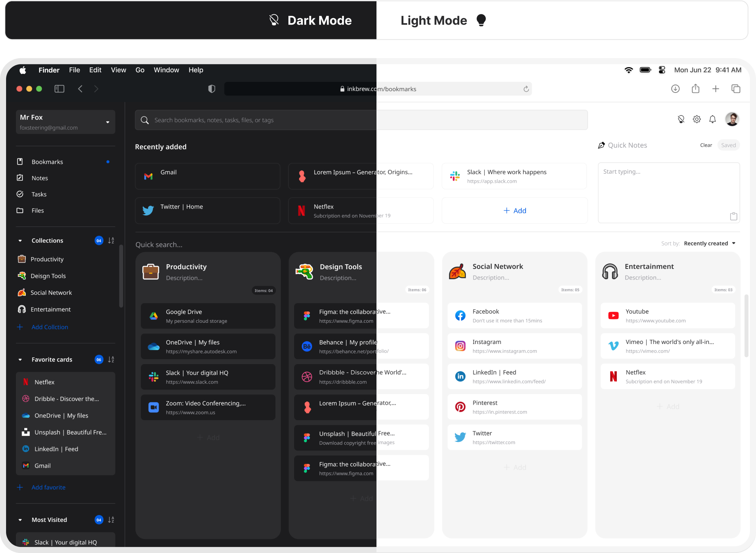This screenshot has width=756, height=553.
Task: Open the View menu in menu bar
Action: pos(118,70)
